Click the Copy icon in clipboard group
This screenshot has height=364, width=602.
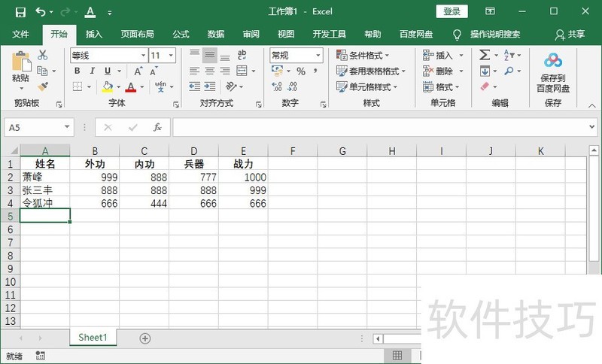pos(42,71)
